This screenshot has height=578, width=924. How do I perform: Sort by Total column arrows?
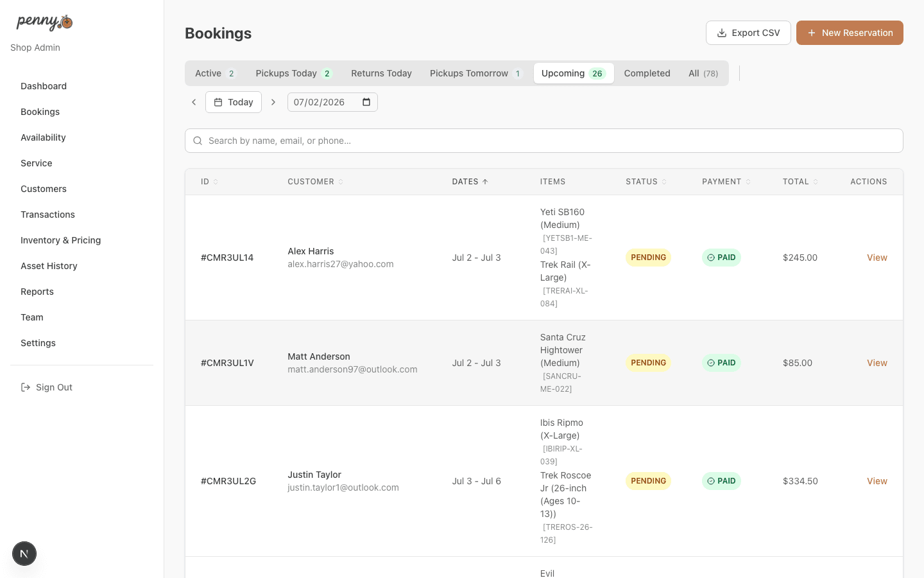point(816,182)
